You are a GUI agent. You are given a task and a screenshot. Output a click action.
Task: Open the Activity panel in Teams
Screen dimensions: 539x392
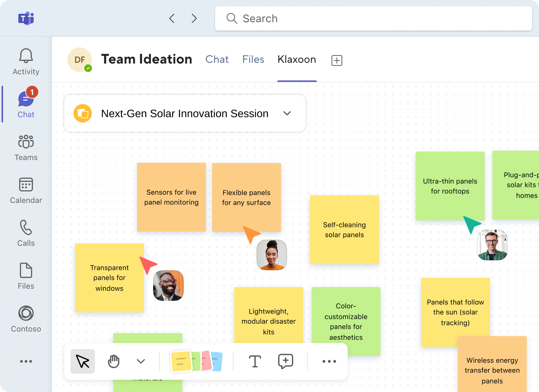(26, 61)
